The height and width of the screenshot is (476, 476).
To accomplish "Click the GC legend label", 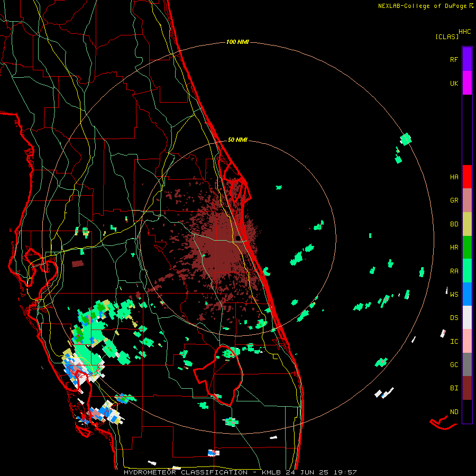I will click(x=454, y=365).
